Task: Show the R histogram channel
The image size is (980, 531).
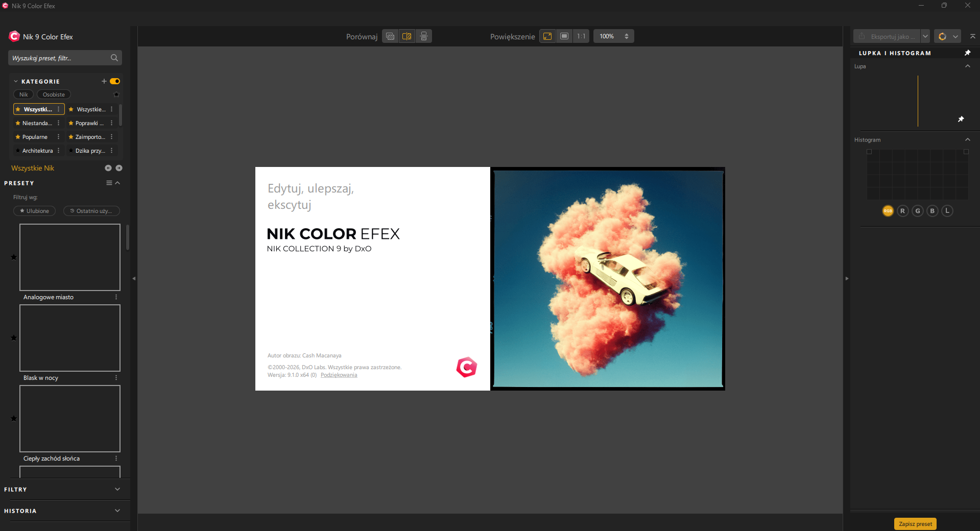Action: 902,211
